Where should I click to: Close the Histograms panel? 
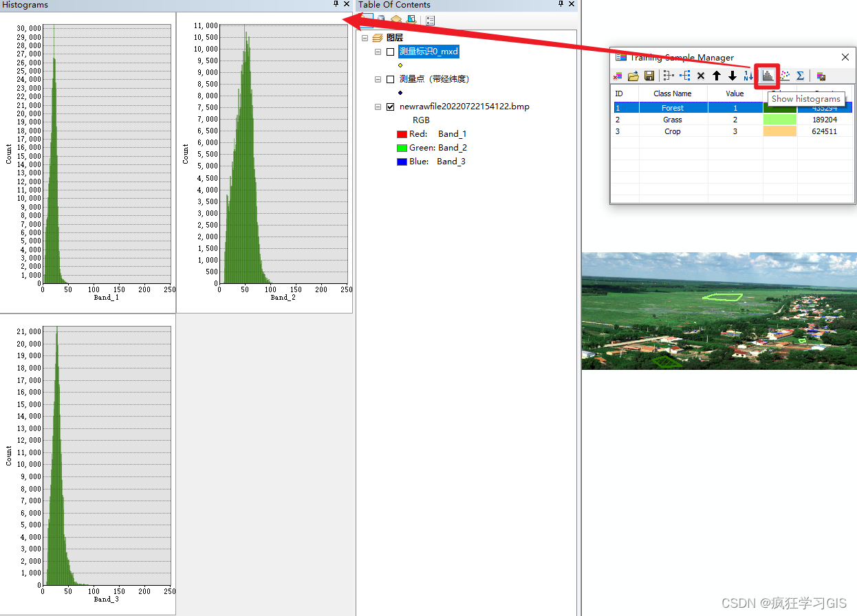click(x=347, y=4)
